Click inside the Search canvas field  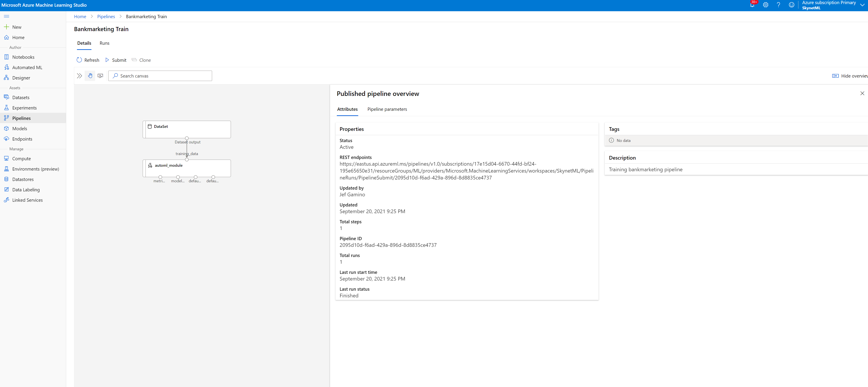(x=160, y=76)
